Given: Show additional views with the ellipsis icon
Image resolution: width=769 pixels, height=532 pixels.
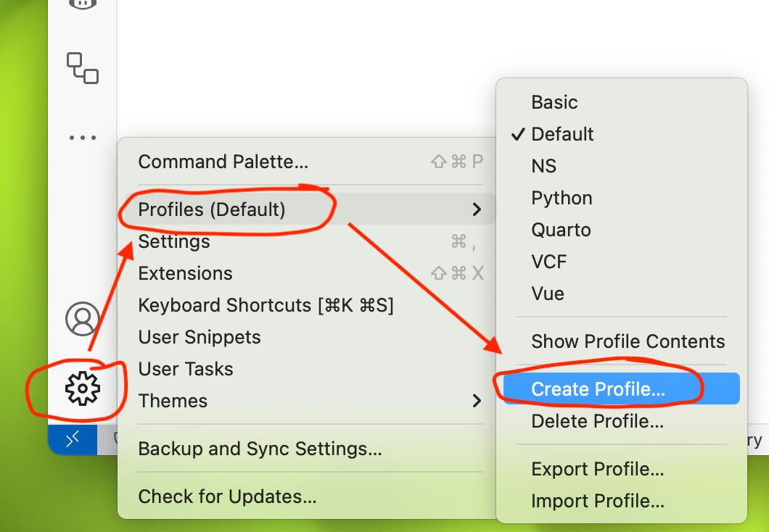Looking at the screenshot, I should pyautogui.click(x=83, y=138).
